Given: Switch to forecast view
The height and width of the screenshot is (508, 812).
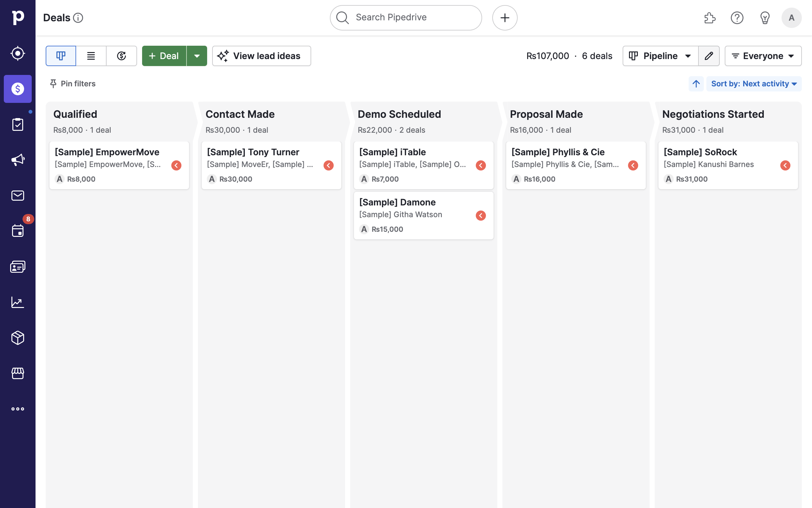Looking at the screenshot, I should (x=121, y=56).
